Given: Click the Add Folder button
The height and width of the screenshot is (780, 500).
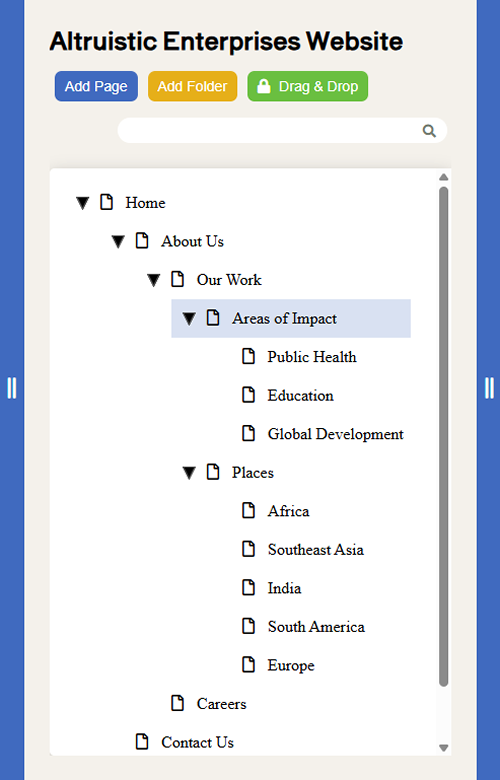Looking at the screenshot, I should pos(192,86).
